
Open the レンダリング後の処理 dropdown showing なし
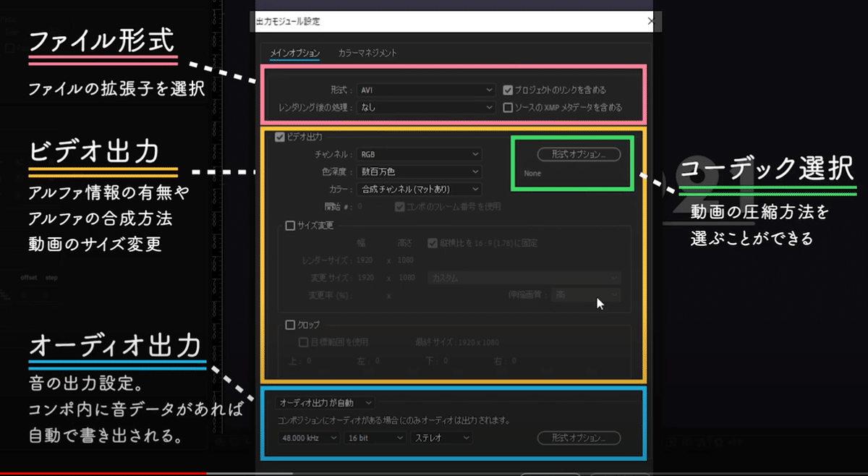(x=426, y=107)
